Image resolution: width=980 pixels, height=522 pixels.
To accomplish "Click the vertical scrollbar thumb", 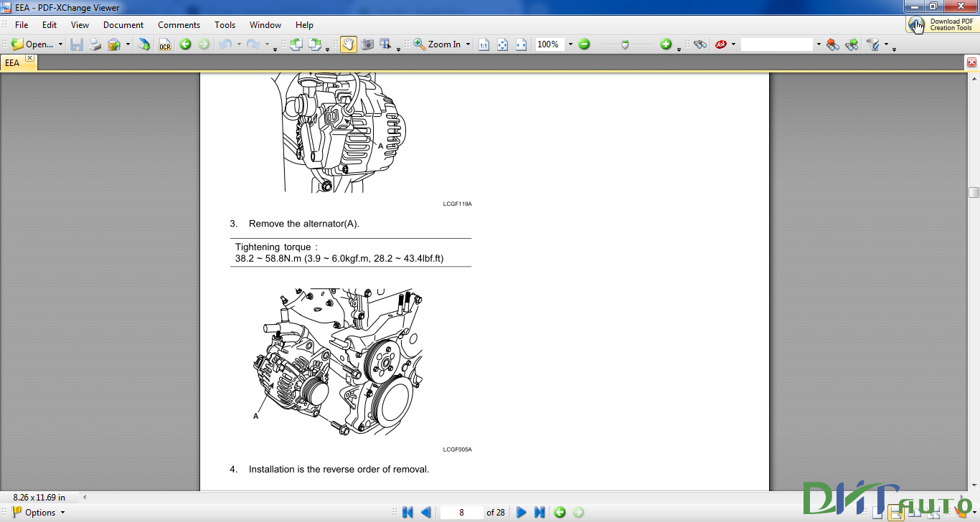I will tap(974, 192).
